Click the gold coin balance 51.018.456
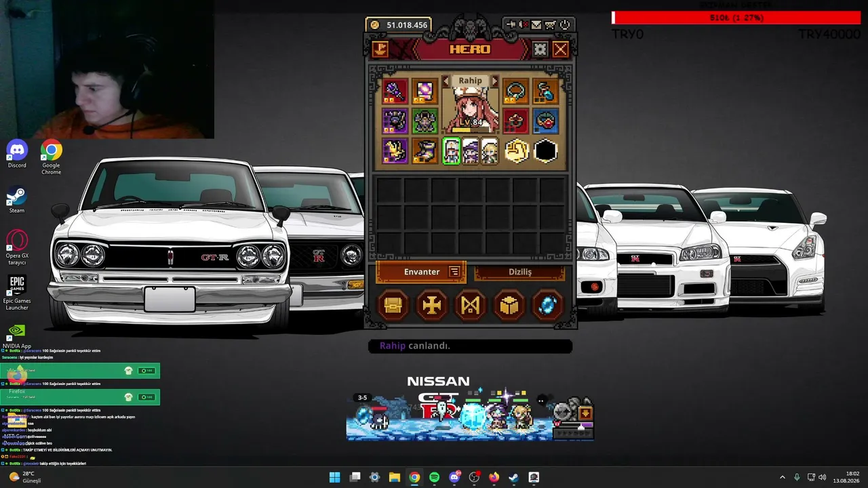868x488 pixels. (399, 25)
